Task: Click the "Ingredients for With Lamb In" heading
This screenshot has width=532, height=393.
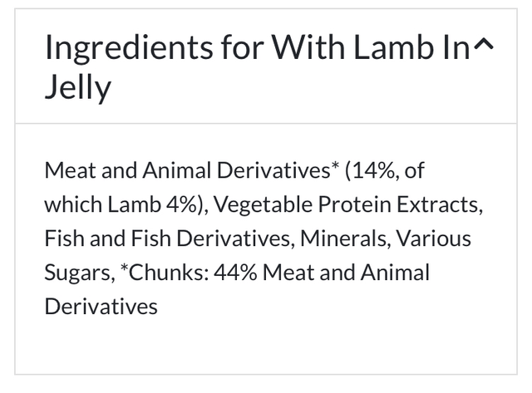Action: tap(249, 49)
